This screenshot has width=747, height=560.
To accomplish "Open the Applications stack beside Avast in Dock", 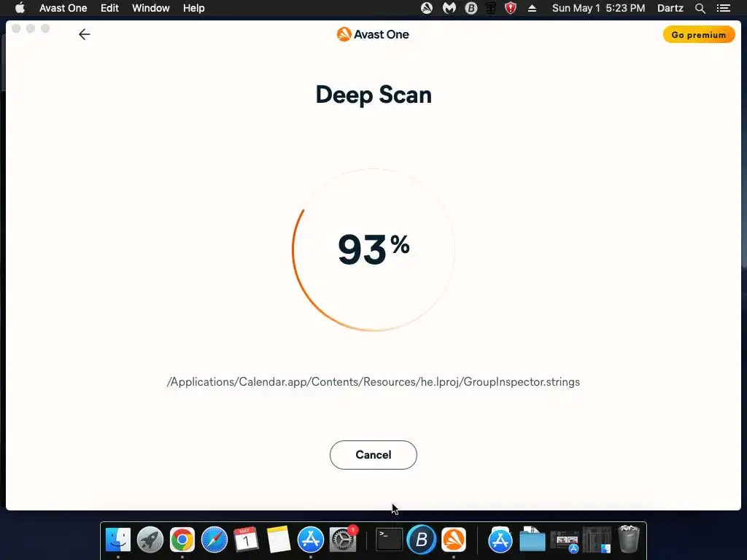I will click(x=500, y=540).
